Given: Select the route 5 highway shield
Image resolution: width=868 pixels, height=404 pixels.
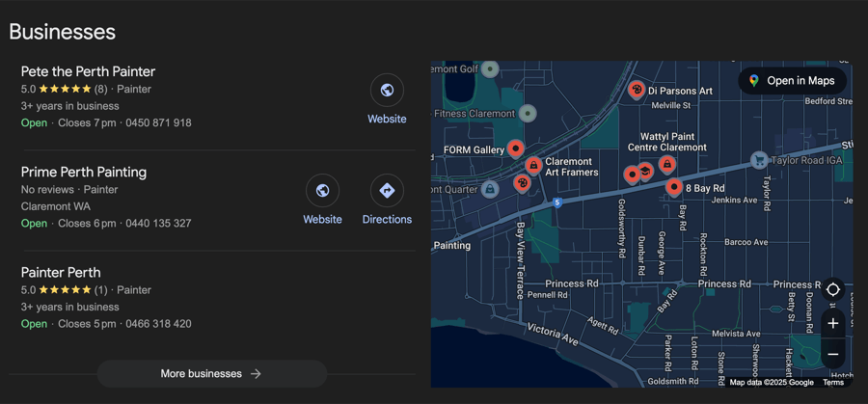Looking at the screenshot, I should pyautogui.click(x=557, y=203).
